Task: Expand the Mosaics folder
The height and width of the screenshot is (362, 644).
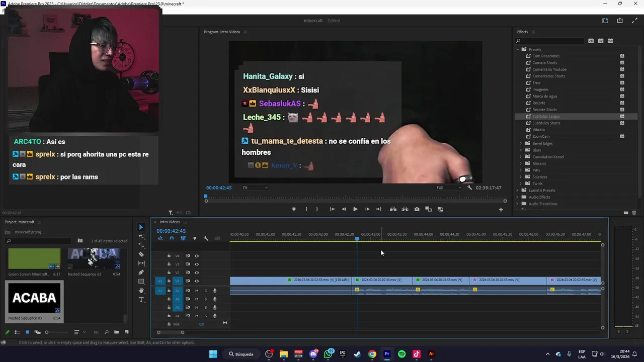Action: tap(521, 163)
